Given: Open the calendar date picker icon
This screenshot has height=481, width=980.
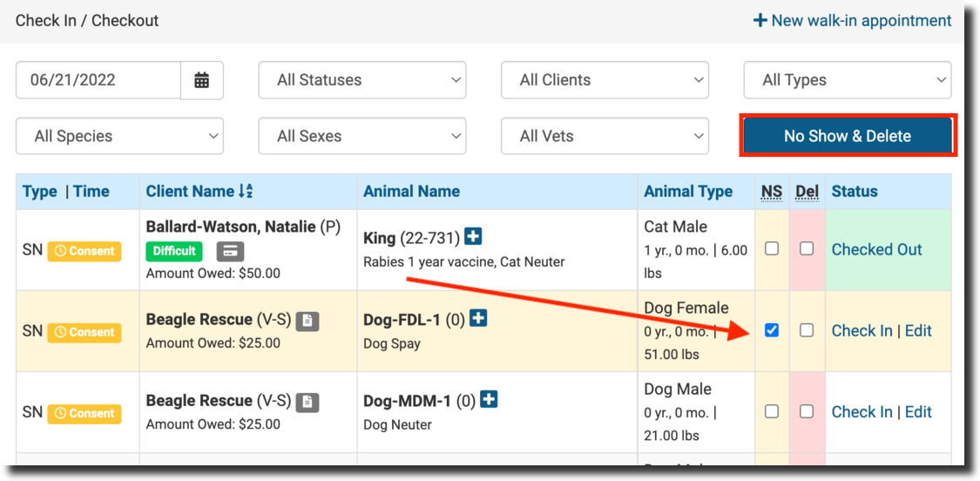Looking at the screenshot, I should tap(202, 80).
